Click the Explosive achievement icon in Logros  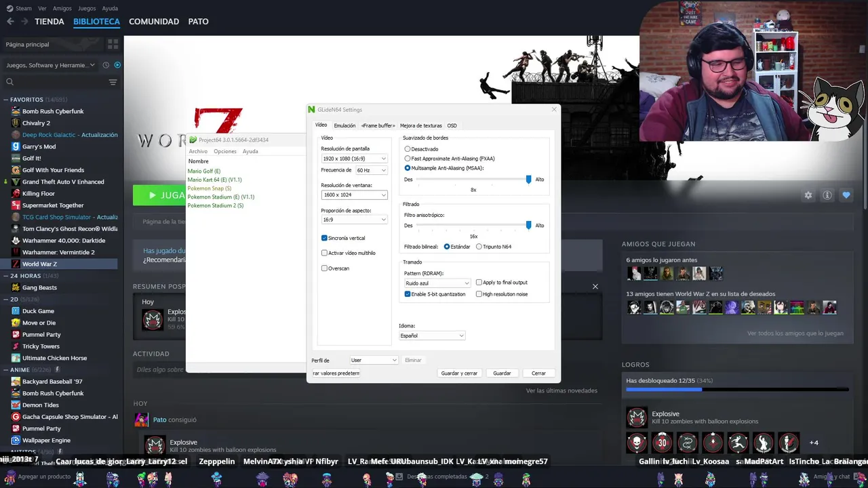637,418
